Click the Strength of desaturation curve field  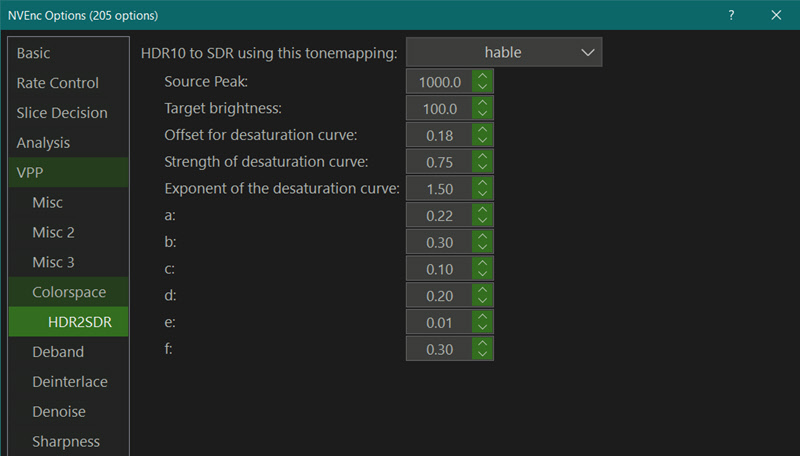point(439,162)
